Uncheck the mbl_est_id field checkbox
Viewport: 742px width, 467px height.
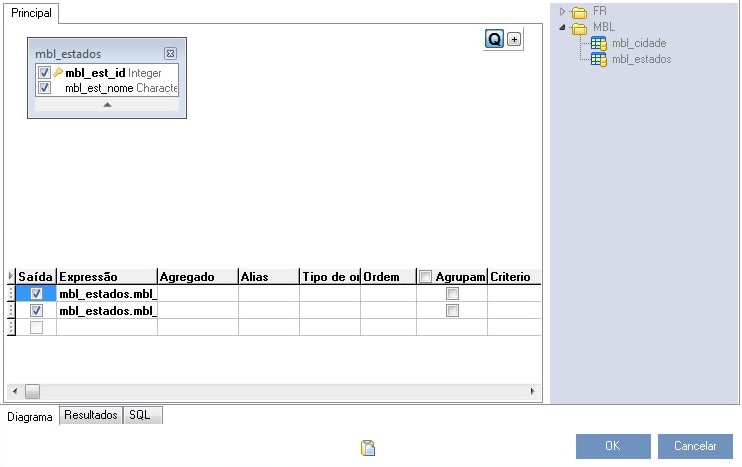[x=44, y=73]
